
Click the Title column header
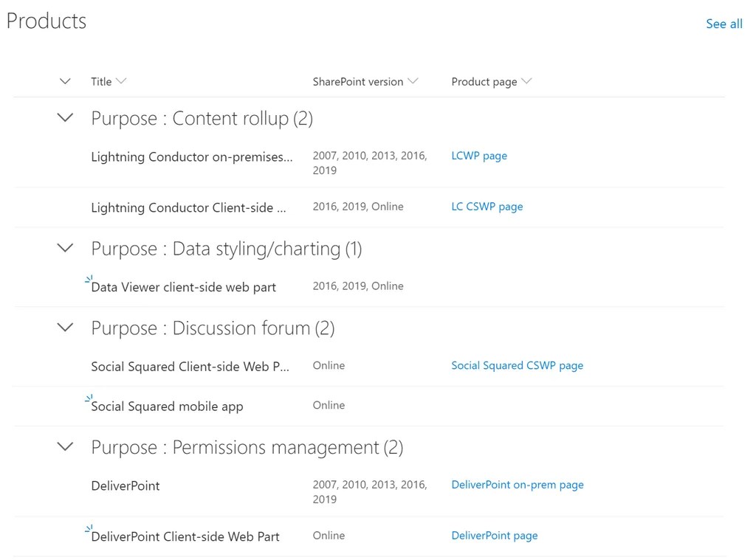pos(101,82)
